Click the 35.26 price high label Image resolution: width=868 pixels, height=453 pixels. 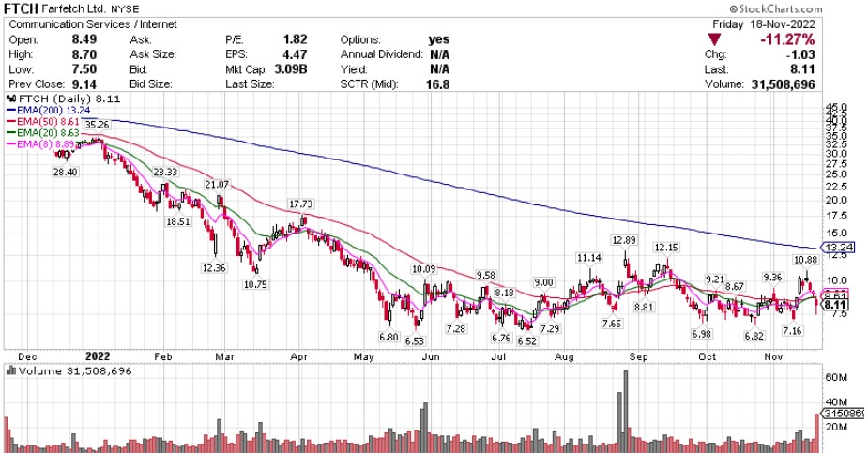click(x=97, y=125)
